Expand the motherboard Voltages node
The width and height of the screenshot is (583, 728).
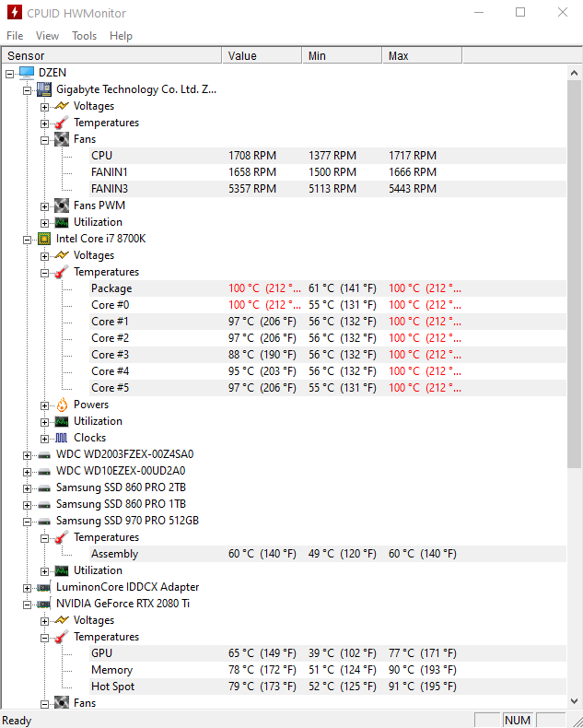[44, 107]
